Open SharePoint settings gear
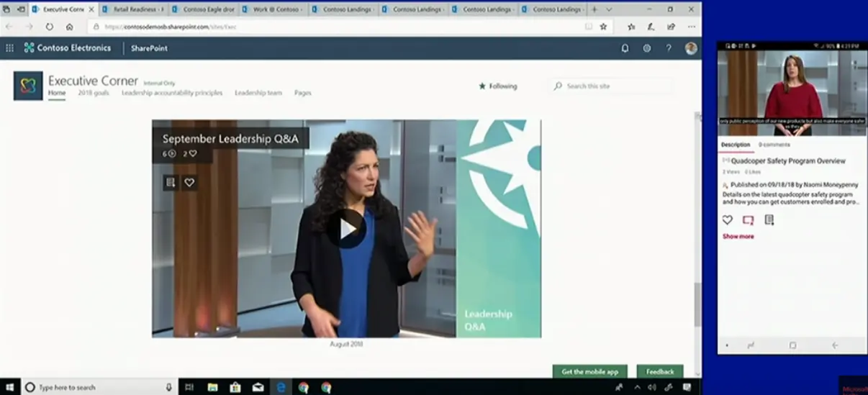868x395 pixels. [x=647, y=48]
